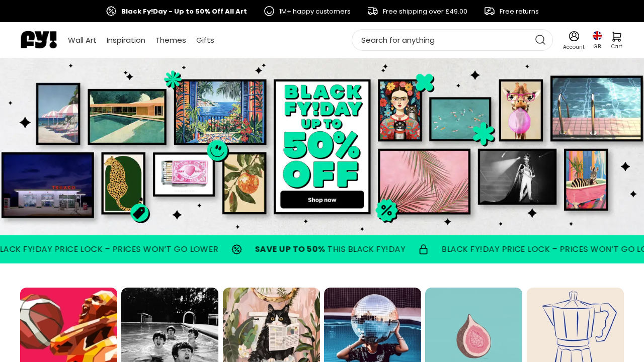Open the Account icon

574,40
